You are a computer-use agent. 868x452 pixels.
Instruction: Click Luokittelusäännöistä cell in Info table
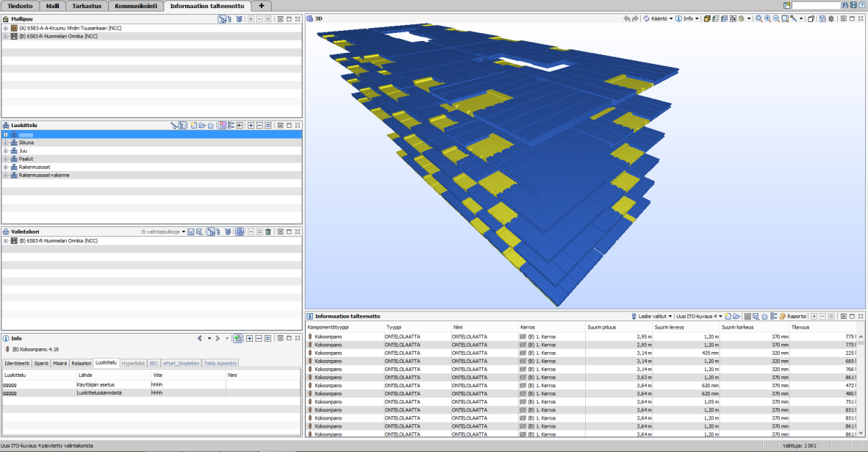click(112, 392)
